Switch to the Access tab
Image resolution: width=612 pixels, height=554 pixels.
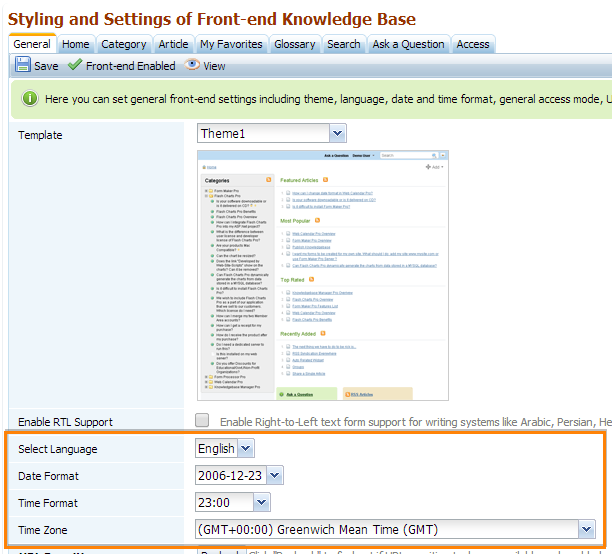tap(473, 44)
